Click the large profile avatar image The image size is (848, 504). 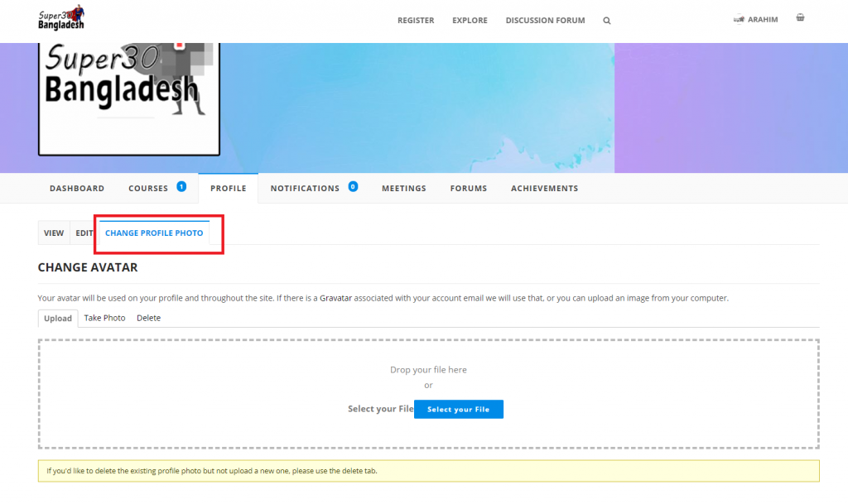[128, 98]
